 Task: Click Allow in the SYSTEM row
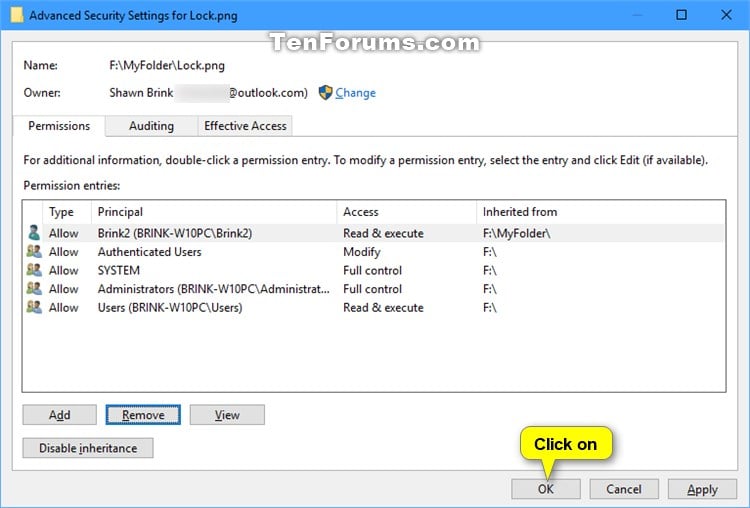64,270
